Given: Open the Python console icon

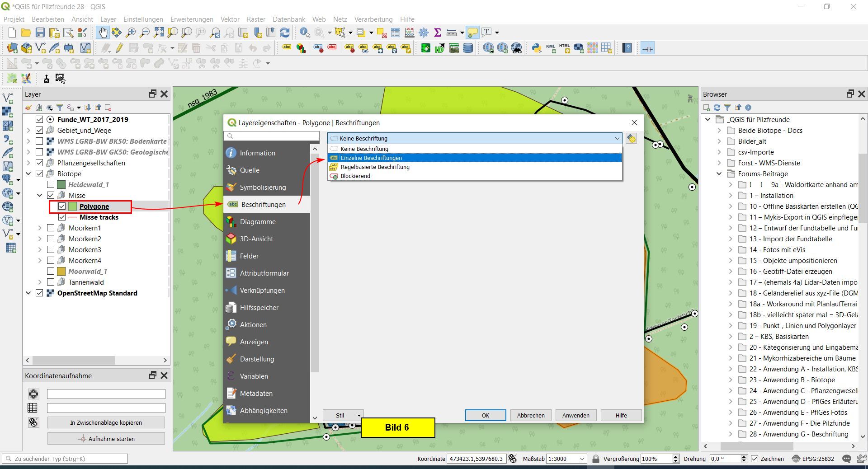Looking at the screenshot, I should tap(536, 48).
